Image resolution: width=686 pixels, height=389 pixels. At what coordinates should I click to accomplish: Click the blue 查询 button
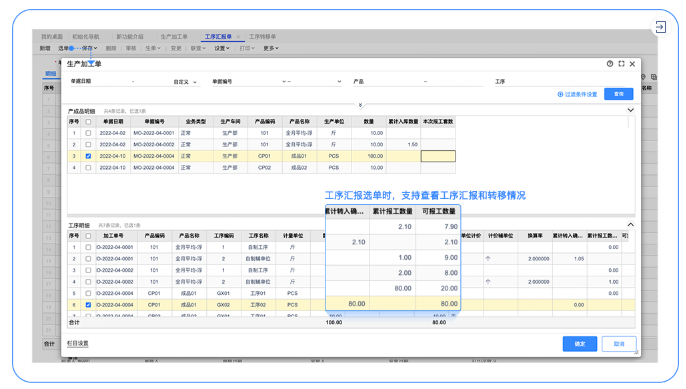point(619,94)
